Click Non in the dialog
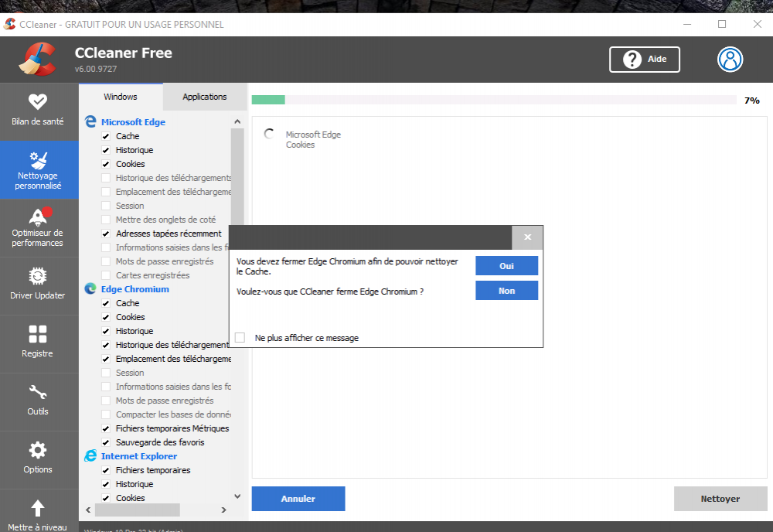 tap(506, 291)
